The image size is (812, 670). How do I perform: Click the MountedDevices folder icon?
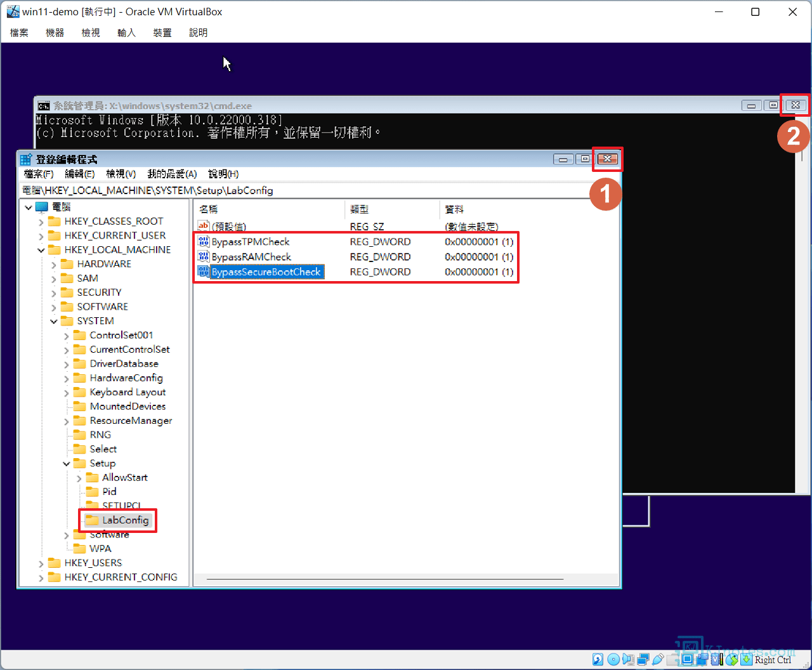pos(80,406)
